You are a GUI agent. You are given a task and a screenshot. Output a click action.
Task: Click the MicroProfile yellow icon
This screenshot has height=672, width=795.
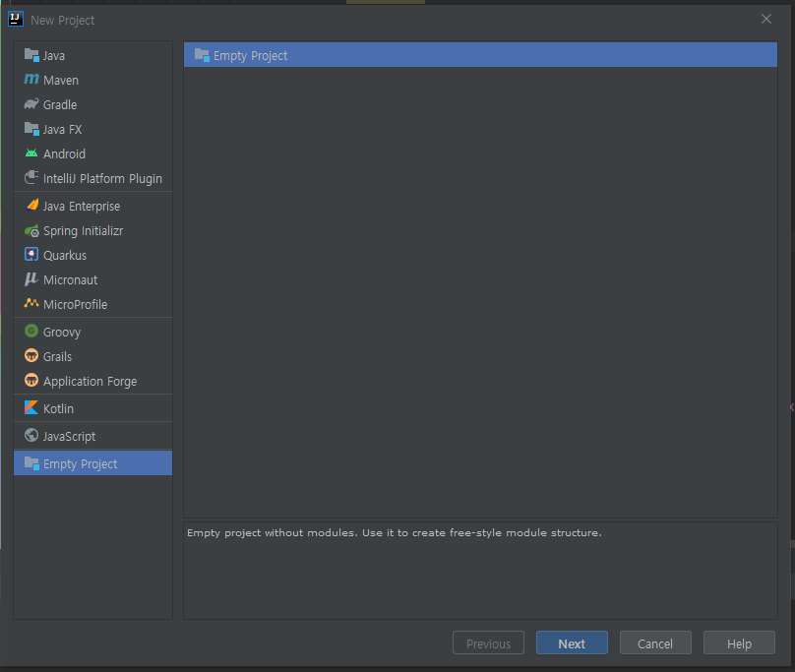(x=31, y=303)
